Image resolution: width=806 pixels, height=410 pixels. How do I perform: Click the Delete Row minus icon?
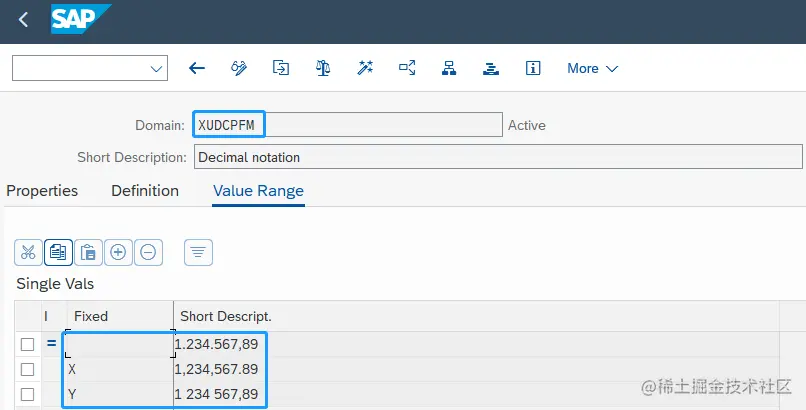click(x=148, y=252)
